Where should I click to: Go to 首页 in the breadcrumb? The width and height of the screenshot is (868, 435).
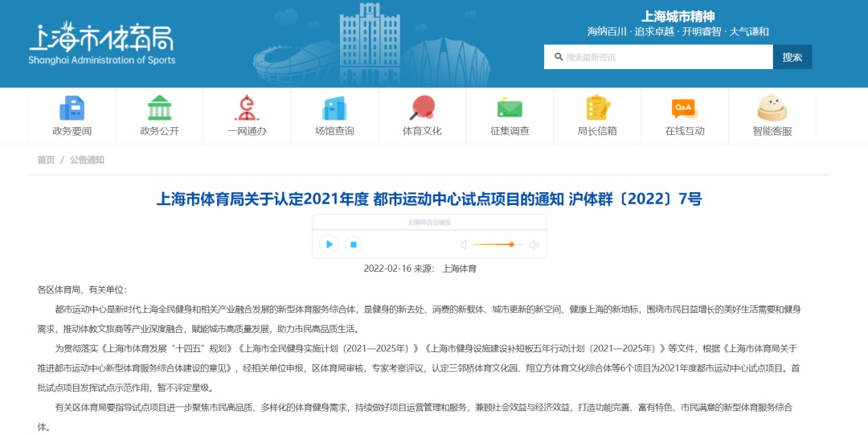46,160
